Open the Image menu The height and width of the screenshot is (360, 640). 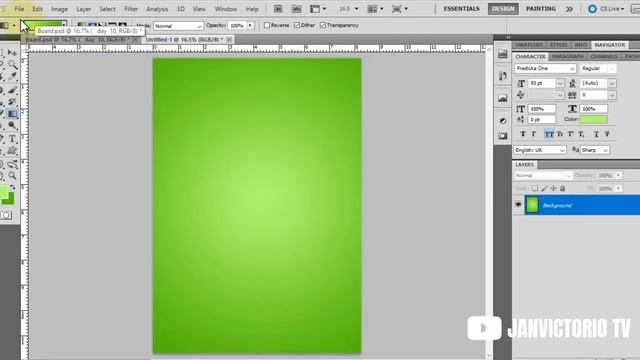point(59,9)
